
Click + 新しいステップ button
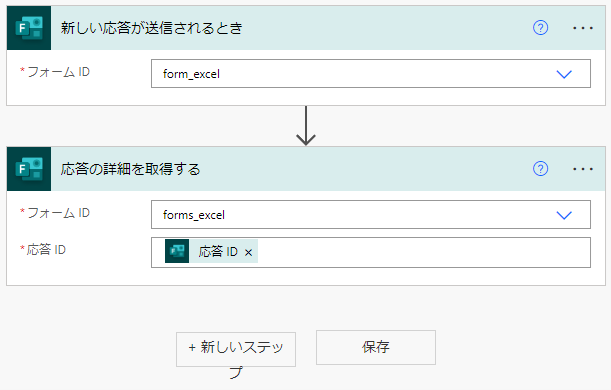point(236,349)
